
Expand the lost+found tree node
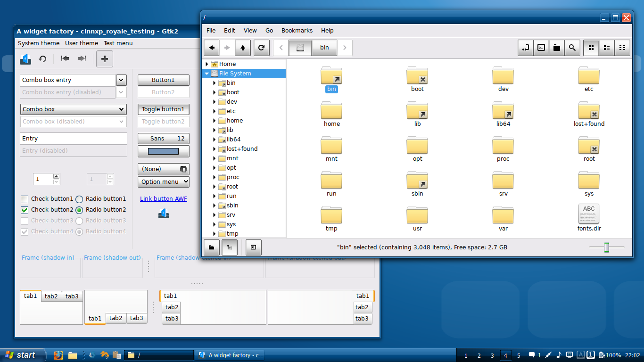coord(214,149)
